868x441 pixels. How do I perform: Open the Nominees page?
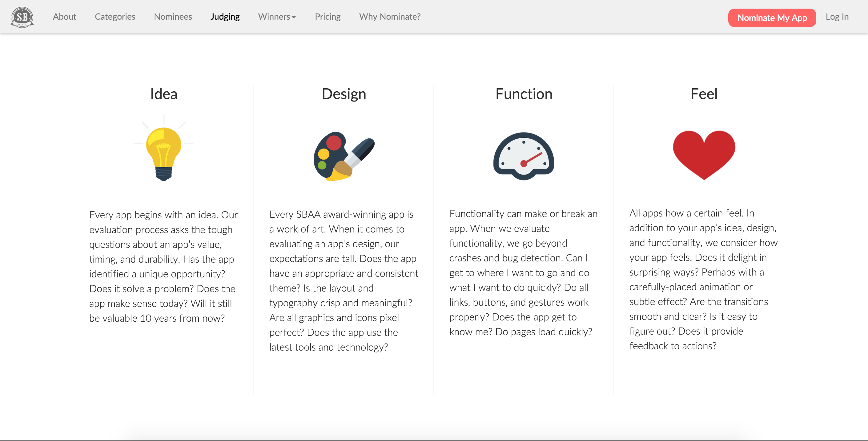pyautogui.click(x=173, y=17)
